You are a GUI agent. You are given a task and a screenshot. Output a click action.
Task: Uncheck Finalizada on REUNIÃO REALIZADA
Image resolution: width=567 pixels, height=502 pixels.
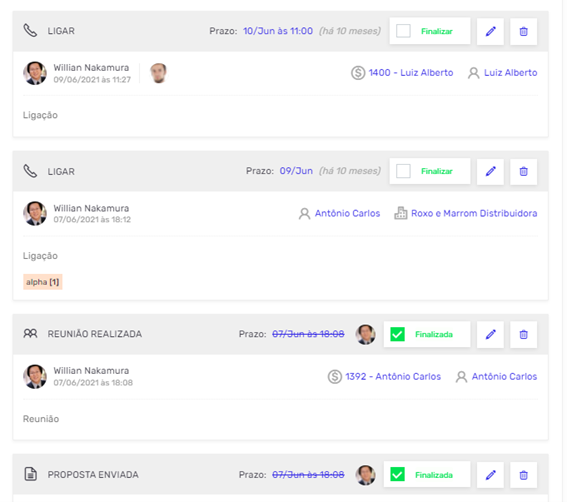pyautogui.click(x=397, y=334)
